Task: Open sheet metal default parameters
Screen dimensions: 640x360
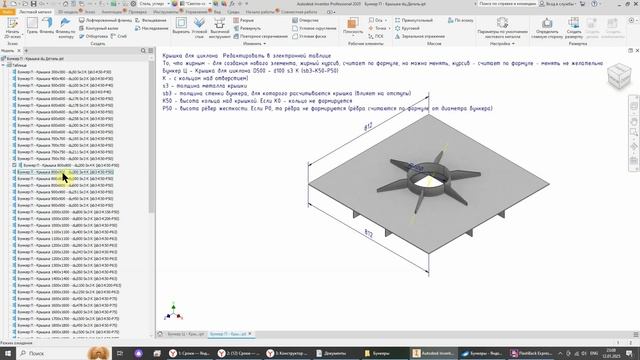Action: pos(502,28)
